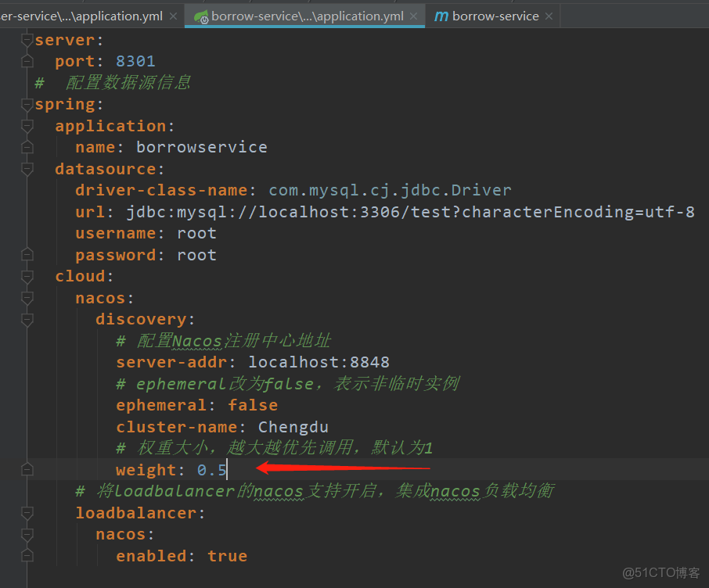Collapse the loadbalancer section via fold arrow
Viewport: 709px width, 588px height.
click(x=27, y=512)
